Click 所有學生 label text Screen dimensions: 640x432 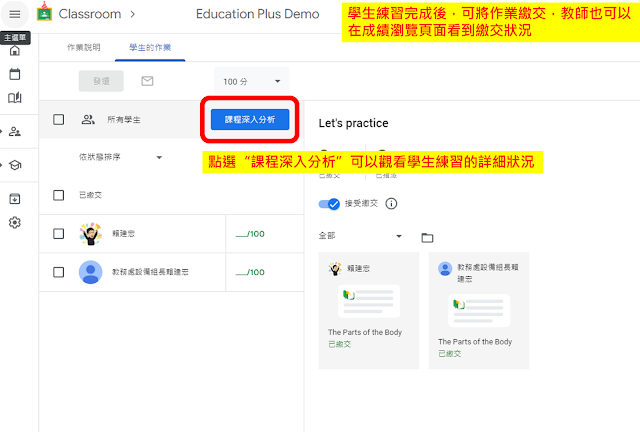124,120
